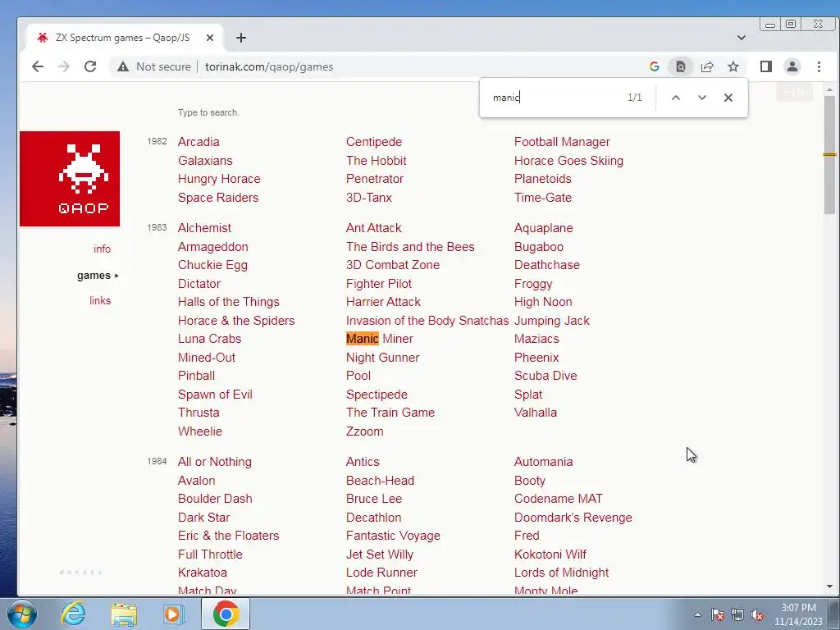
Task: Click the address bar URL
Action: coord(269,67)
